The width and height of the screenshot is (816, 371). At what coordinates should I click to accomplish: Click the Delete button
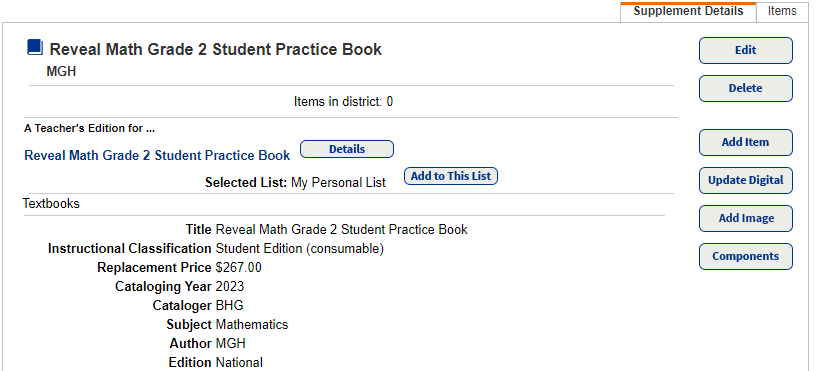point(745,88)
